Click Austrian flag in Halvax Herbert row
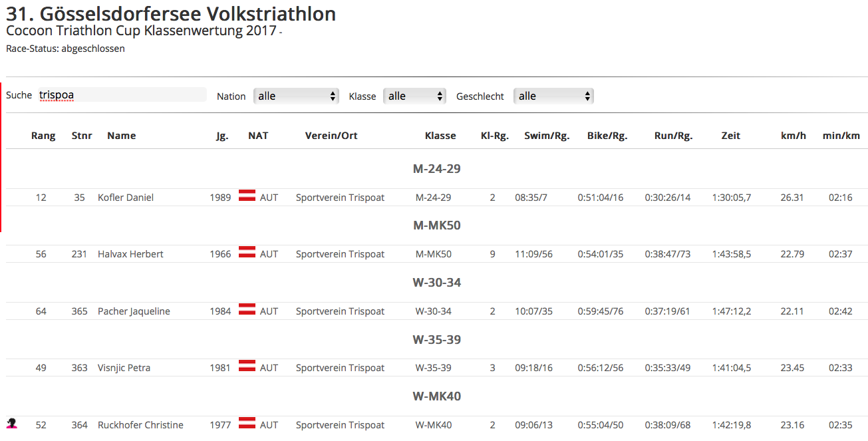 (x=247, y=253)
